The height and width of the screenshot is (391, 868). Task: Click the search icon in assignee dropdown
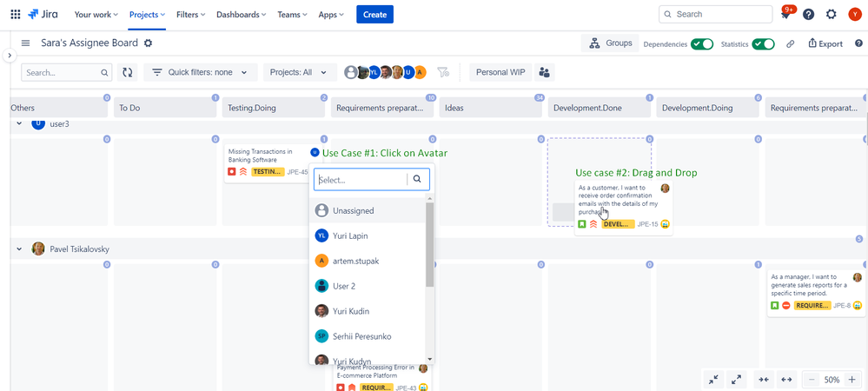(x=417, y=180)
